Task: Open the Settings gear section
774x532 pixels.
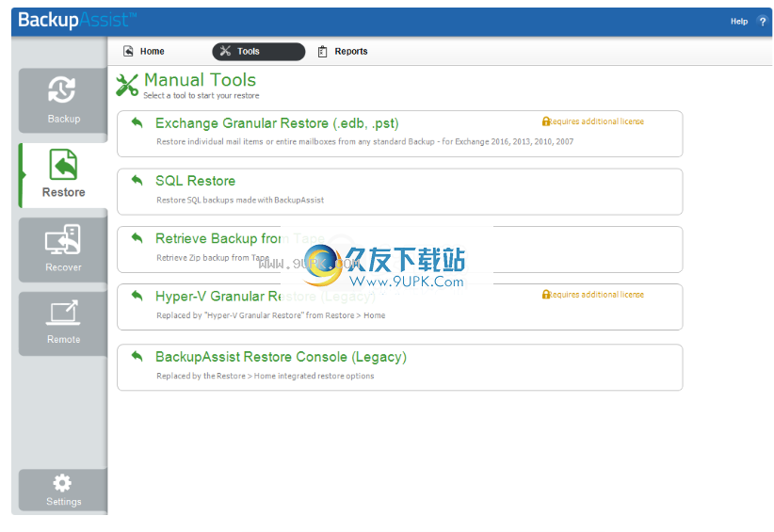Action: coord(63,490)
